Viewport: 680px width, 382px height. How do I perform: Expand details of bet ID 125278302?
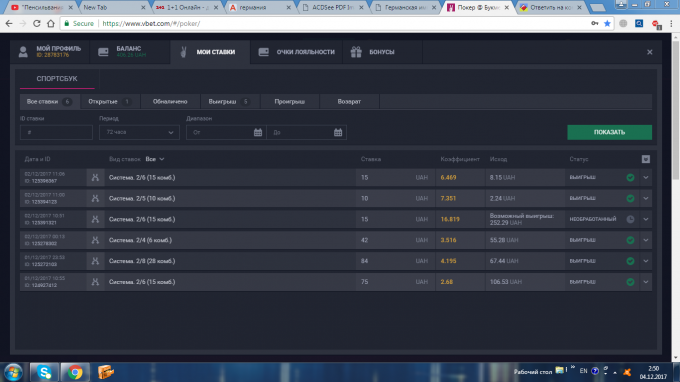tap(646, 240)
